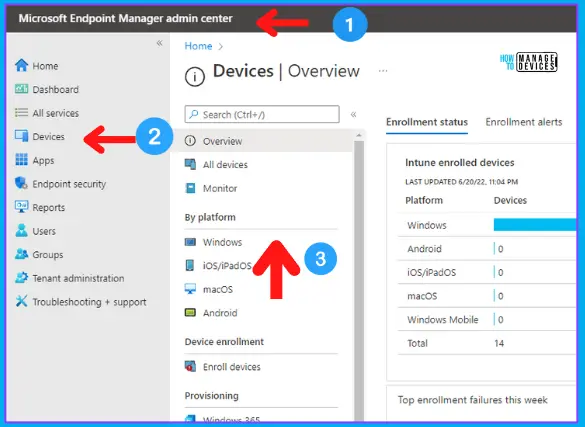The height and width of the screenshot is (427, 585).
Task: Open All devices in the Devices menu
Action: (x=225, y=164)
